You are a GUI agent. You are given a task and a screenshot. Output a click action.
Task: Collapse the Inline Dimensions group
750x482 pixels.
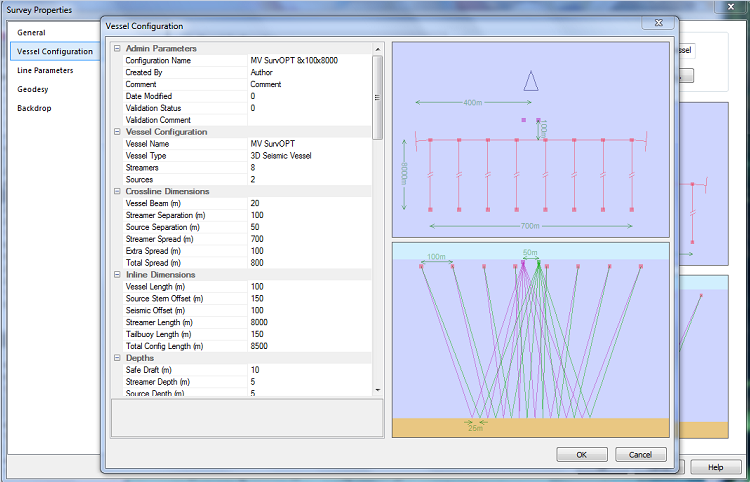coord(117,275)
